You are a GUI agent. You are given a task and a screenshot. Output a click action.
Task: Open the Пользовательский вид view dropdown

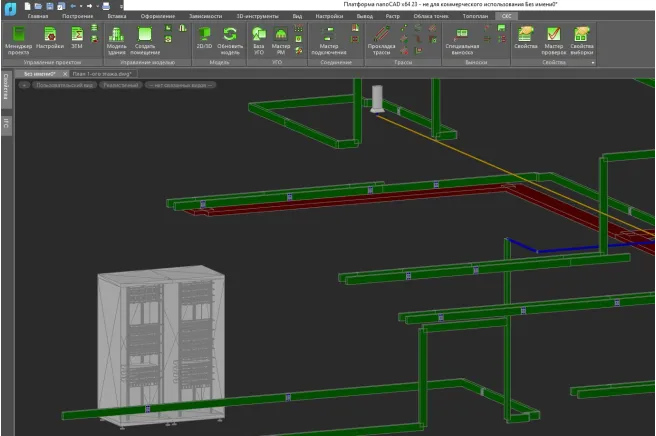(62, 85)
